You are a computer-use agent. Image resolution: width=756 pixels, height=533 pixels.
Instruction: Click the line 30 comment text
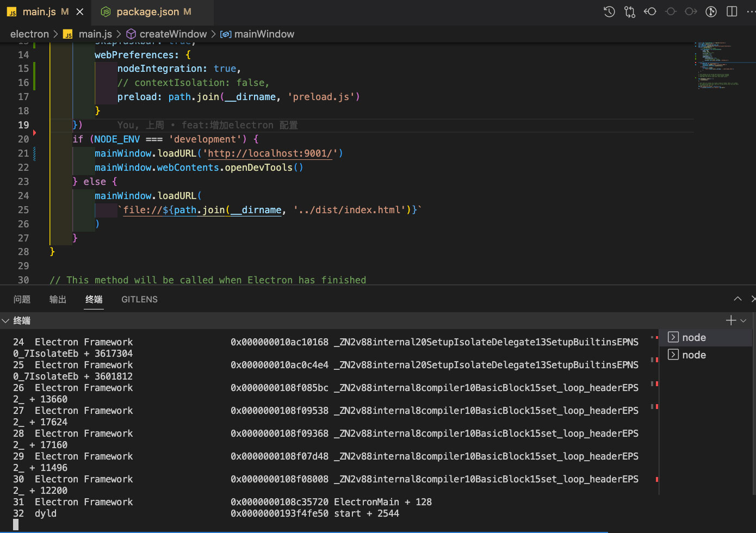208,280
